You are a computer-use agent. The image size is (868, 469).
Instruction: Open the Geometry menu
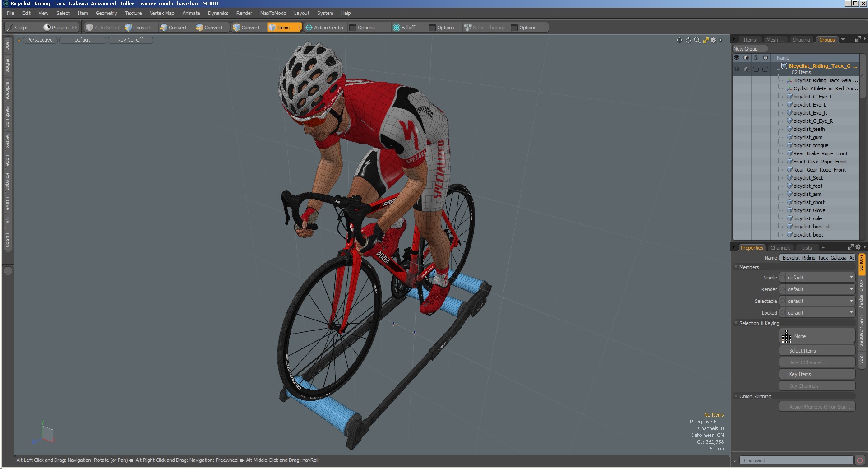pos(106,13)
